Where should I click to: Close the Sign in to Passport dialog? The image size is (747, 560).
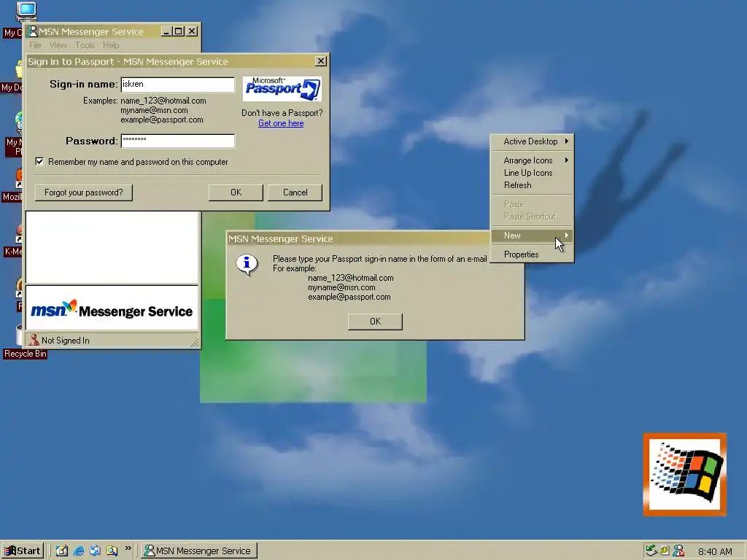[321, 61]
